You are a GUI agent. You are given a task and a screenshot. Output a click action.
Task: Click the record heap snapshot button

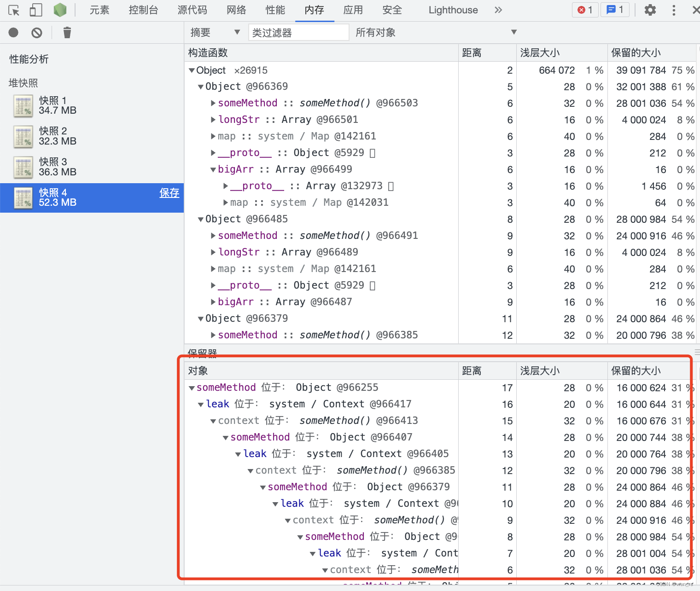[13, 33]
